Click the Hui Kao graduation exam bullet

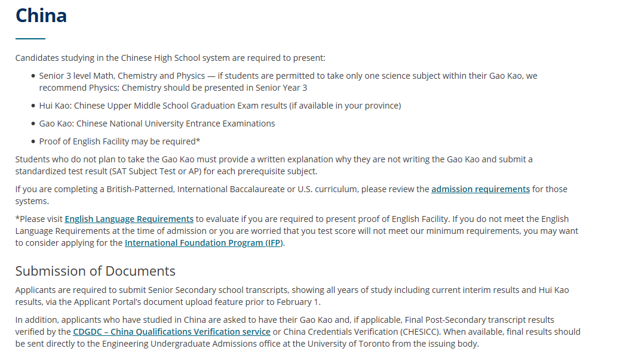pos(220,106)
